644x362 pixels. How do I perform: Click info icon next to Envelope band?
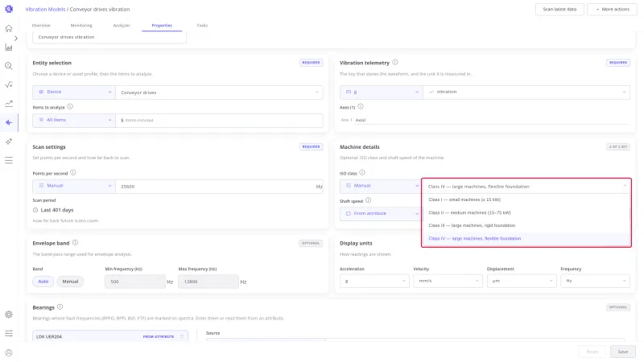coord(75,243)
